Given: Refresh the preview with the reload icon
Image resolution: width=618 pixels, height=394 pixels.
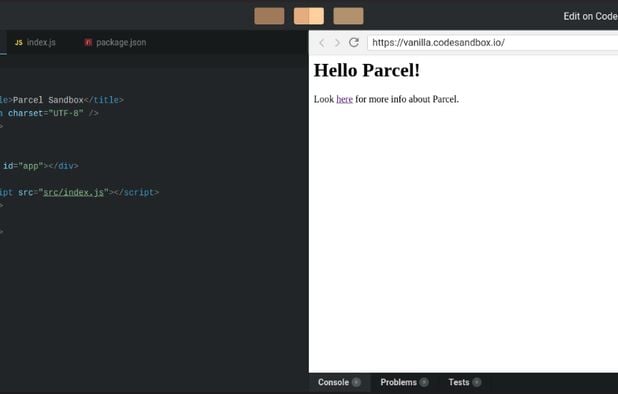Looking at the screenshot, I should point(354,42).
